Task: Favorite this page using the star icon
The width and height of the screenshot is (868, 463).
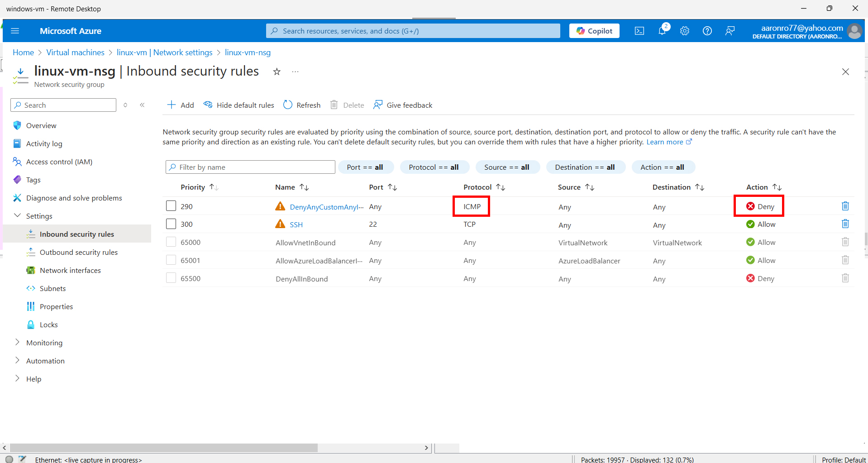Action: click(x=277, y=72)
